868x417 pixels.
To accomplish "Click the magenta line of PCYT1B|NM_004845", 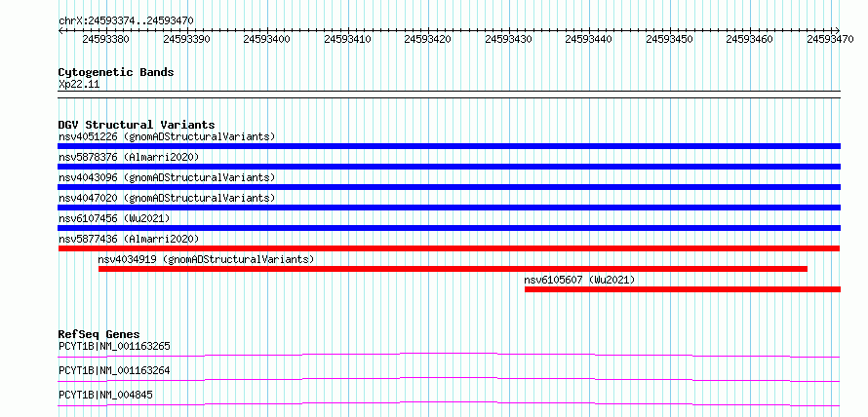I will [449, 403].
